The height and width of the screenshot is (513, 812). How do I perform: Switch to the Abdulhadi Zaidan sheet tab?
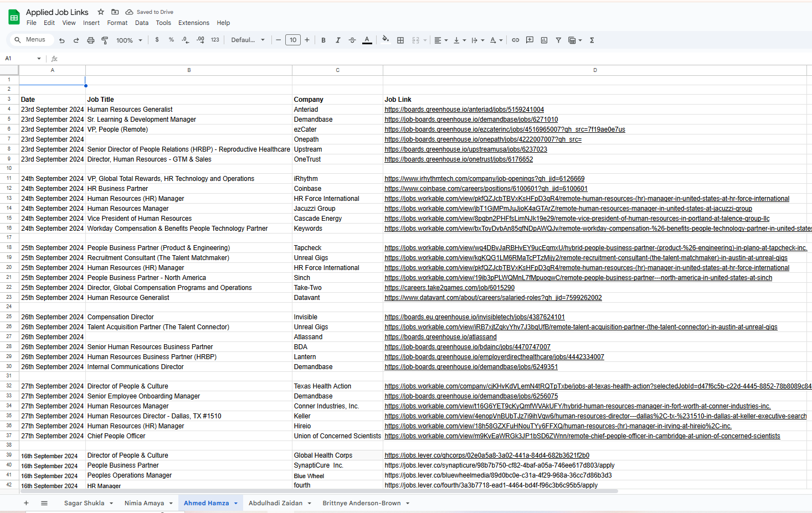click(x=275, y=503)
